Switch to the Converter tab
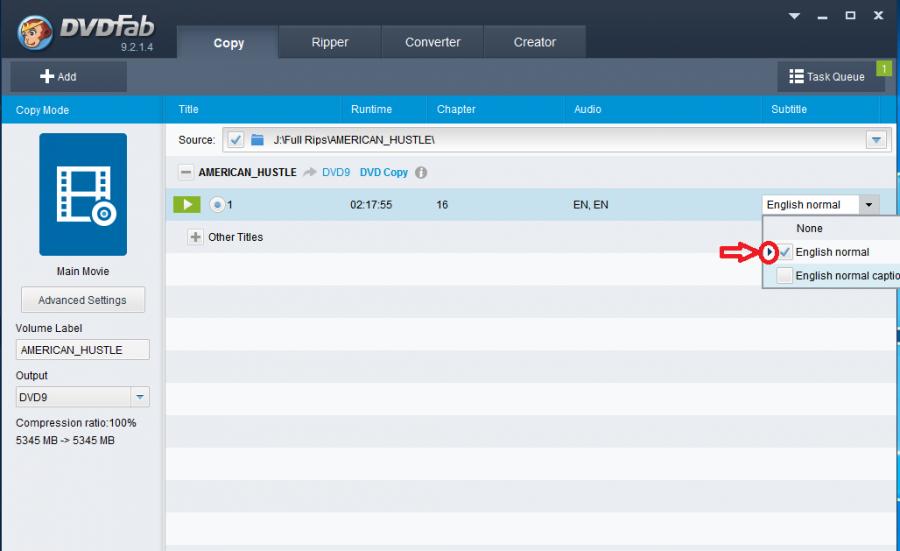This screenshot has width=900, height=551. 433,42
